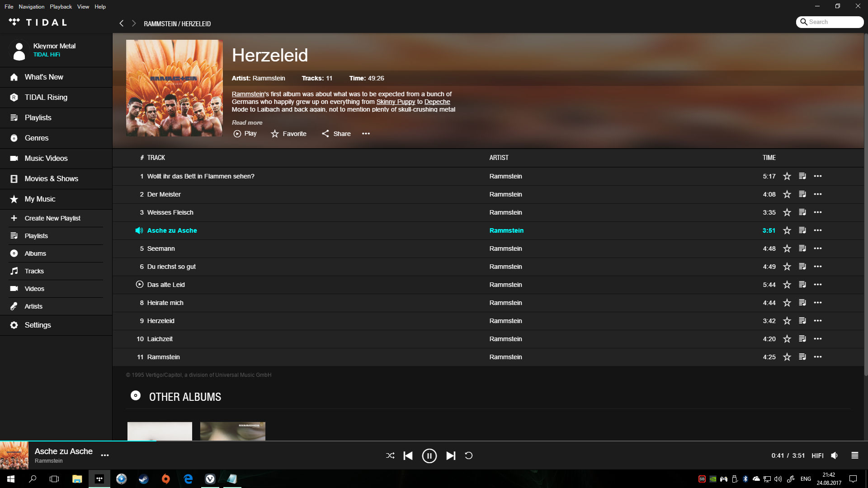This screenshot has width=868, height=488.
Task: Toggle repeat mode
Action: point(468,455)
